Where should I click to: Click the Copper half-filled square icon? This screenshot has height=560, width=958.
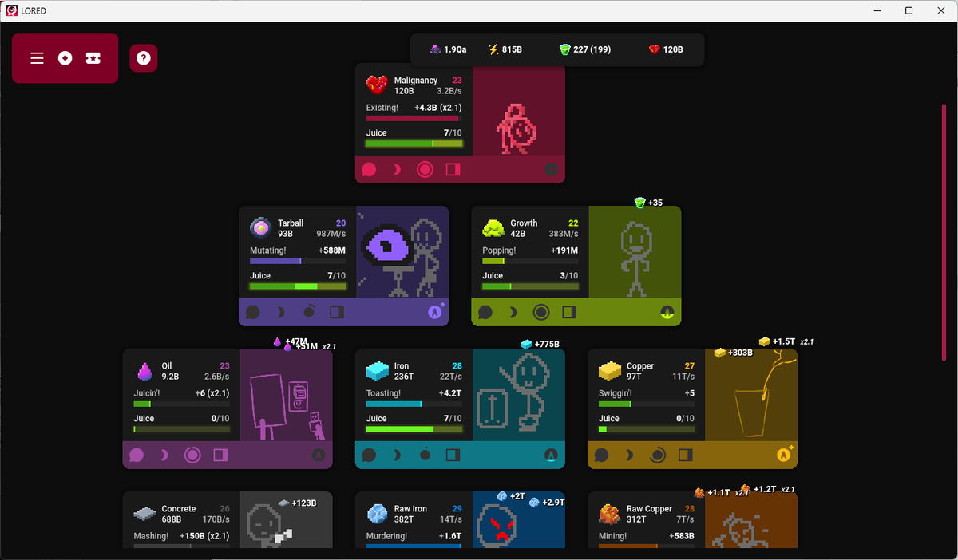pos(685,455)
